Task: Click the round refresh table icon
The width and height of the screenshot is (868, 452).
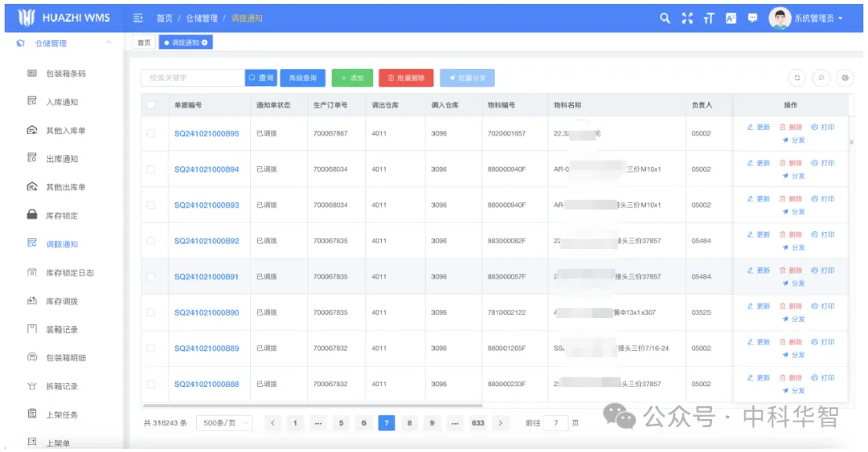Action: pos(797,78)
